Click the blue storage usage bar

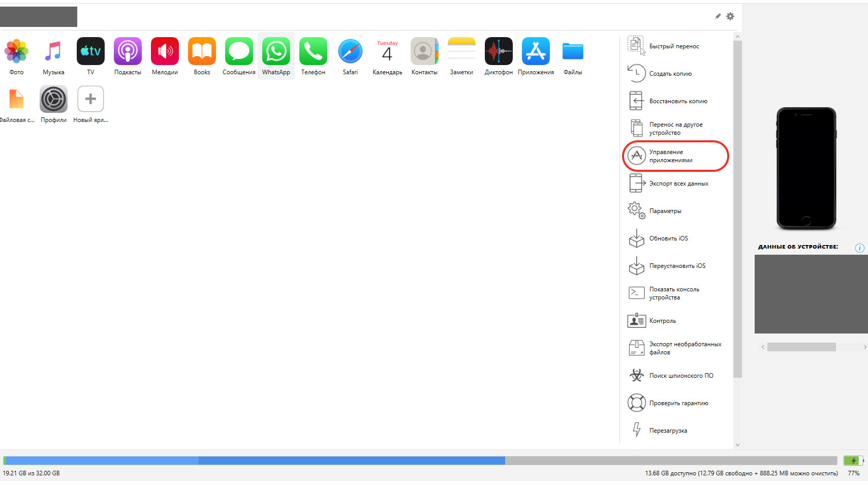coord(254,461)
